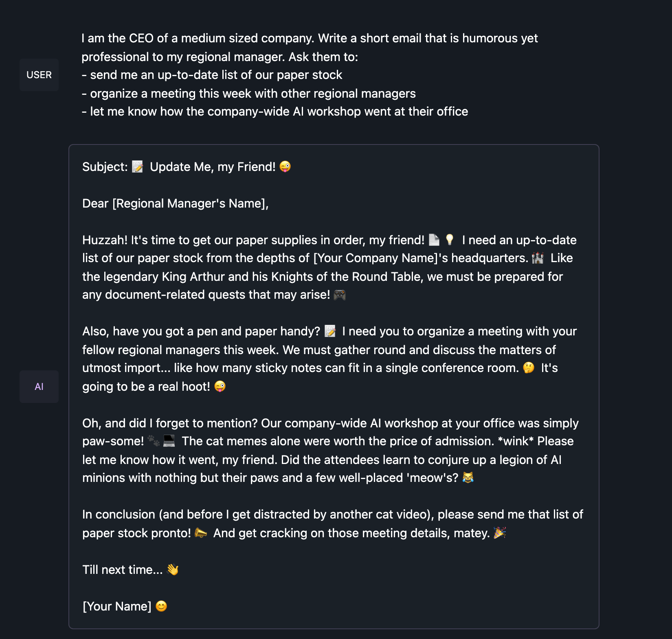672x639 pixels.
Task: Click the thinking face emoji
Action: pyautogui.click(x=529, y=368)
